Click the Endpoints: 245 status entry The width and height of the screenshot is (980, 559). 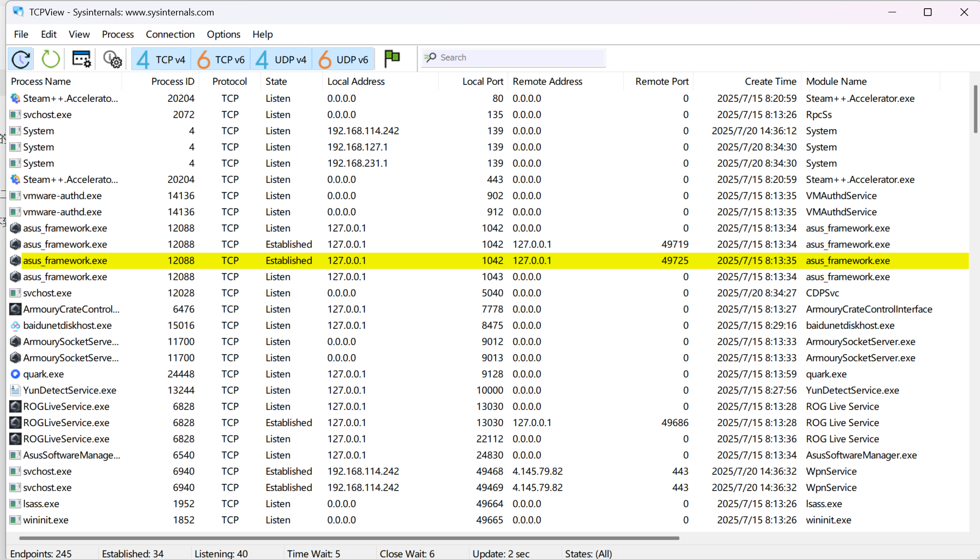pos(41,553)
